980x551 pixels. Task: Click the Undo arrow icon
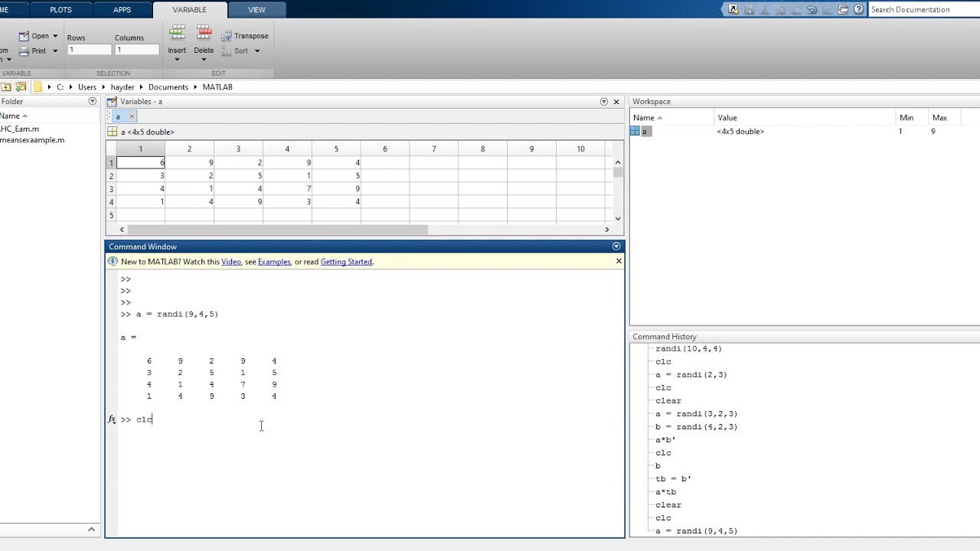coord(812,9)
